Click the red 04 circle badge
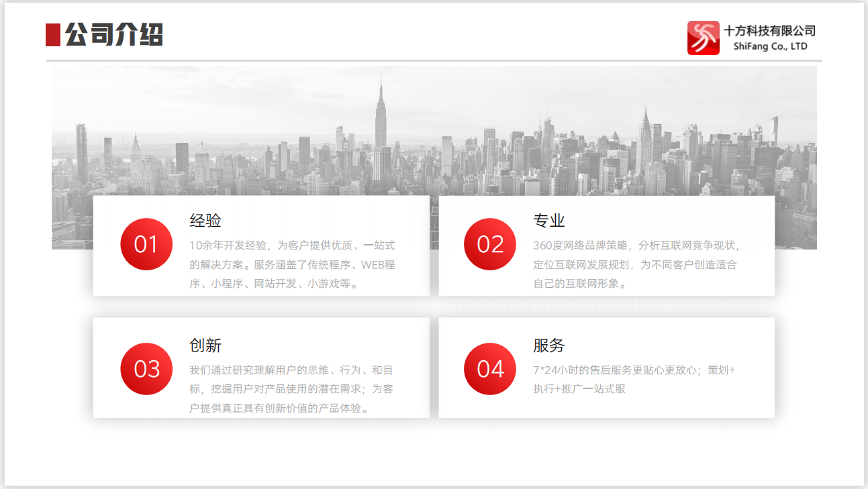Image resolution: width=868 pixels, height=489 pixels. [x=490, y=369]
